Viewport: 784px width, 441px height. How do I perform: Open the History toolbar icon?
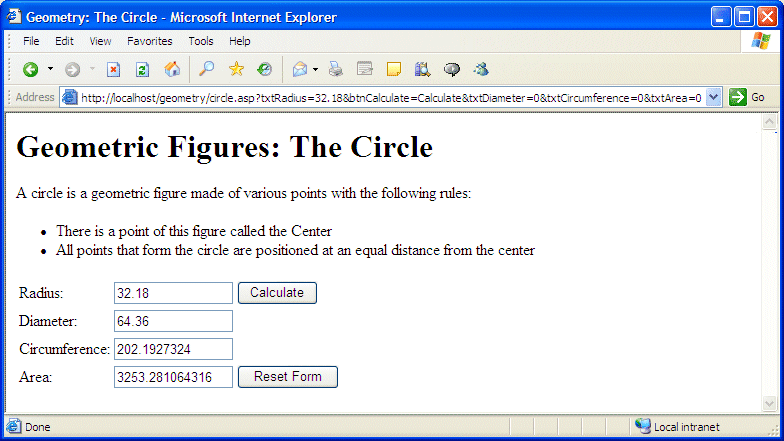click(x=264, y=69)
